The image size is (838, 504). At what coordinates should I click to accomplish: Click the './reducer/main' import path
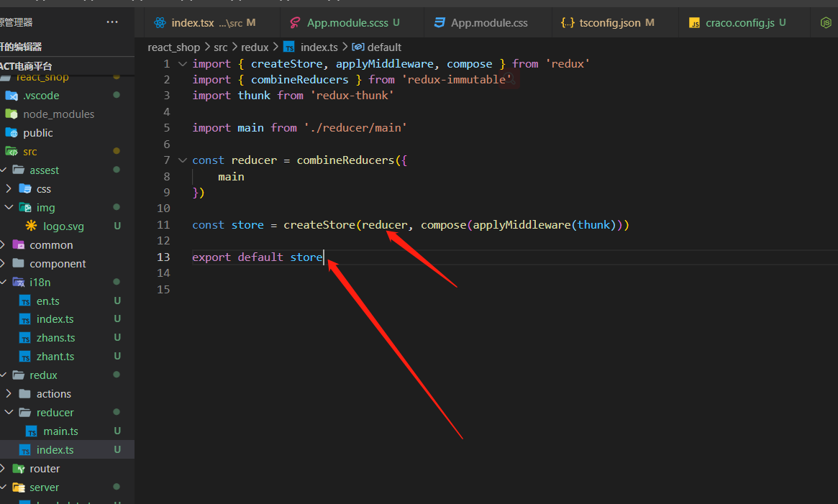pos(355,128)
